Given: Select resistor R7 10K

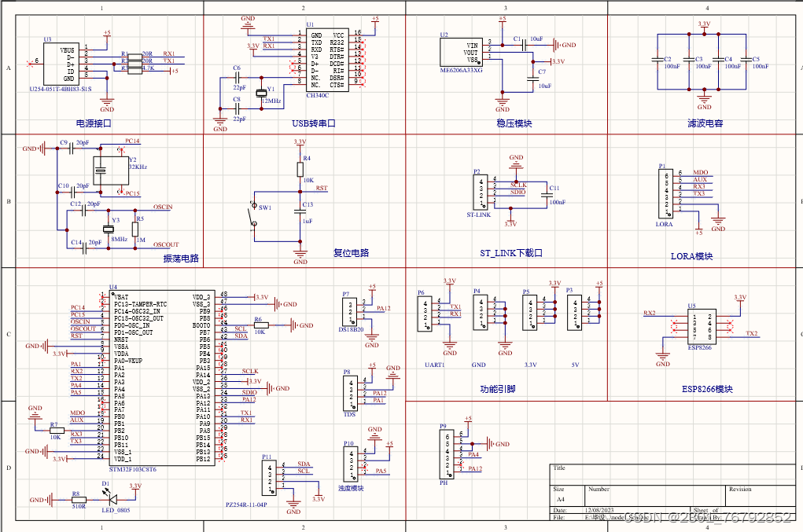Looking at the screenshot, I should 57,430.
